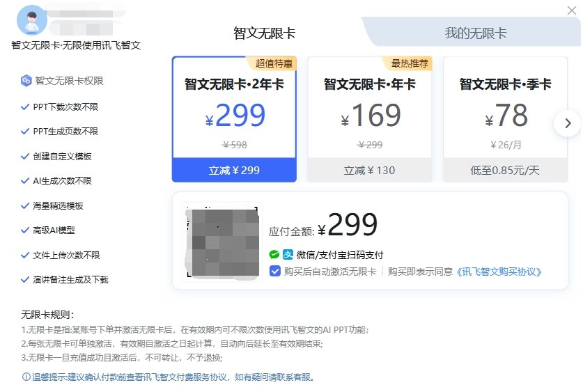
Task: Click the 购买即表示同意 text
Action: coord(420,272)
